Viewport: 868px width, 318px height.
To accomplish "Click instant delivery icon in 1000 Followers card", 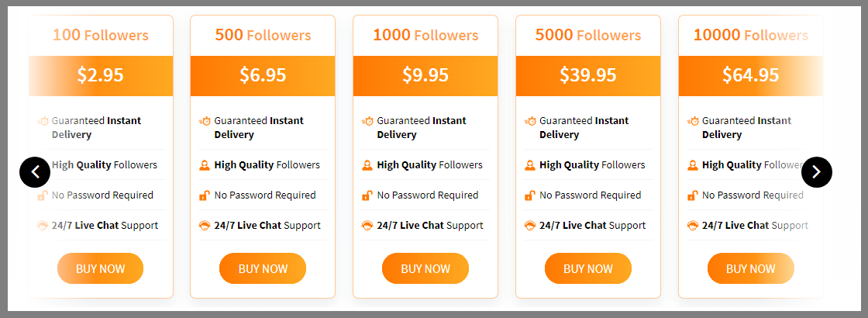I will pos(367,121).
